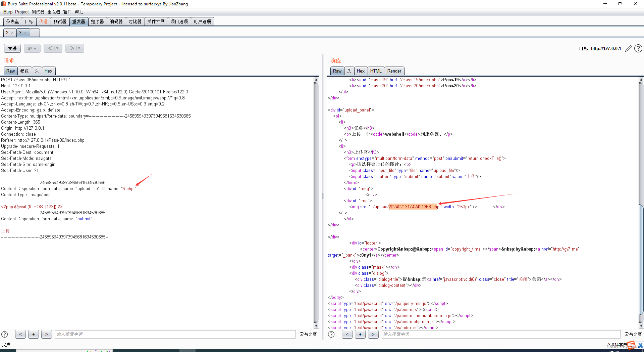This screenshot has width=644, height=352.
Task: Focus the response search input field
Action: [501, 334]
